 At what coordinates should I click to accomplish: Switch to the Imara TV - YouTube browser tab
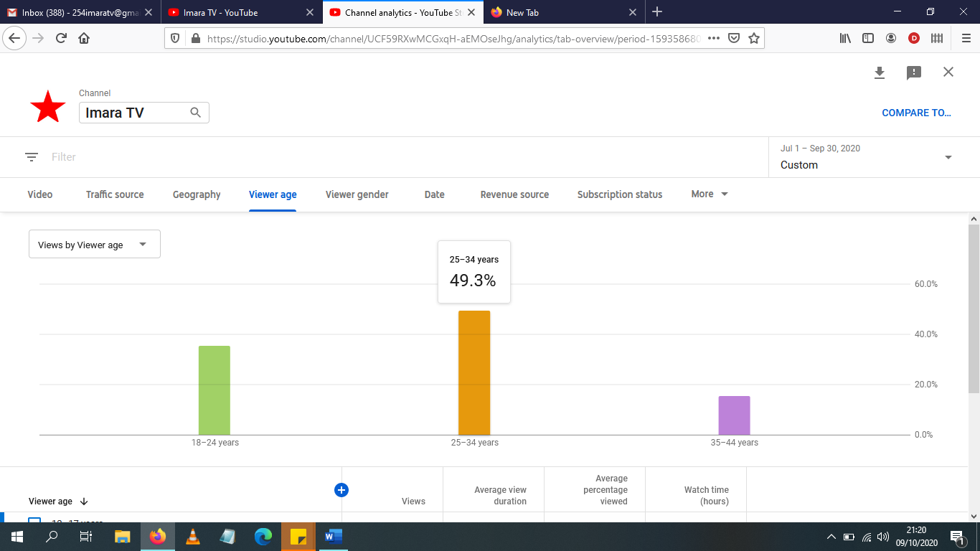[x=241, y=12]
